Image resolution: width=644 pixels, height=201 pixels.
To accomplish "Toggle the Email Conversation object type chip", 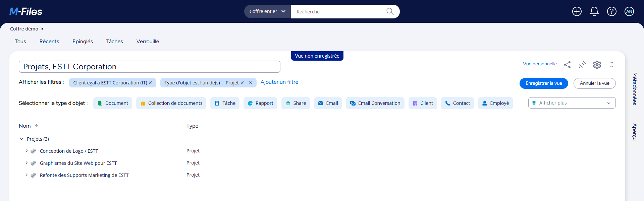I will [375, 103].
